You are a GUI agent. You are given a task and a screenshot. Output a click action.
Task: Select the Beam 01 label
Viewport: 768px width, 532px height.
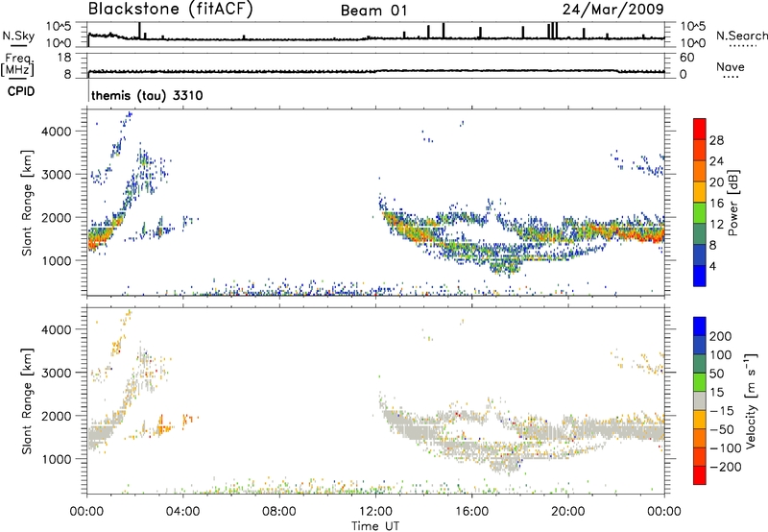(373, 11)
